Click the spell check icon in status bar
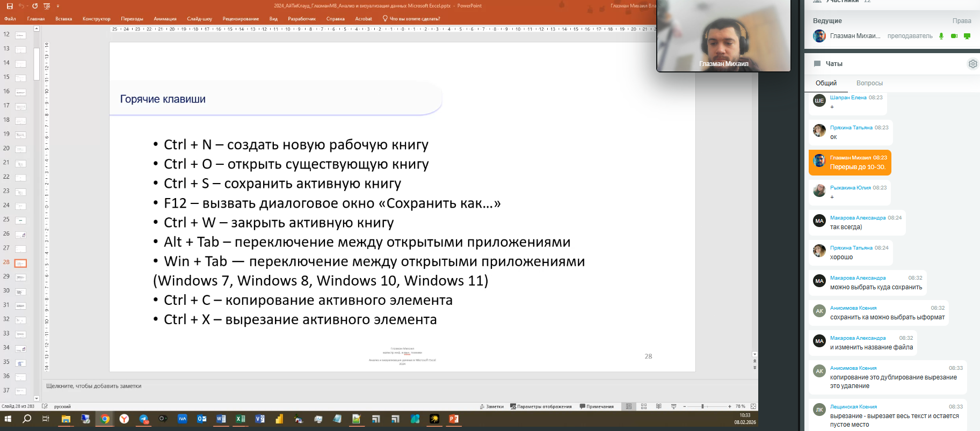Screen dimensions: 980x431 tap(45, 406)
